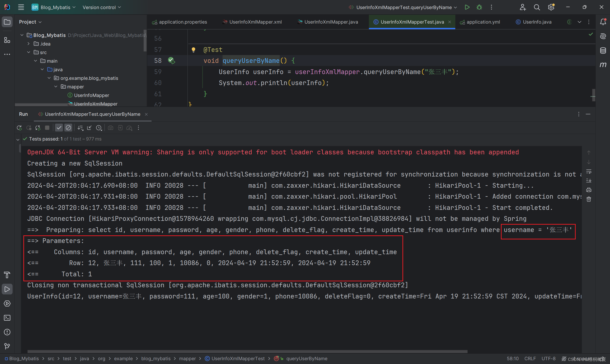610x364 pixels.
Task: Open the AI assistant spiral icon
Action: click(x=603, y=36)
